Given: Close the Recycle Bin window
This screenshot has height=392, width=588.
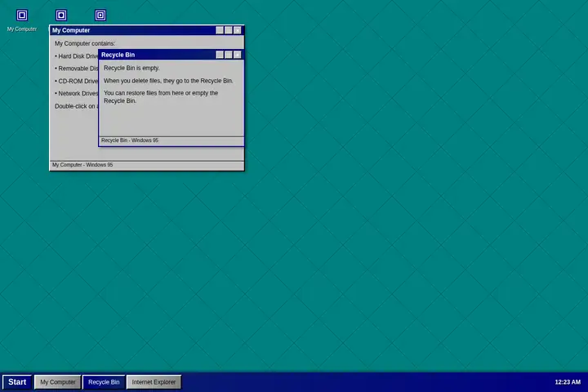Looking at the screenshot, I should (238, 55).
